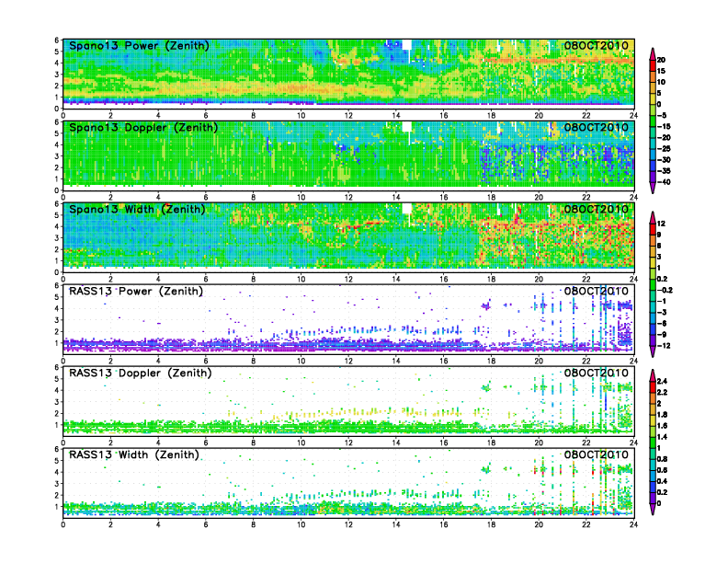
Task: Select the pink top arrow of the bottom colorbar
Action: tap(653, 375)
